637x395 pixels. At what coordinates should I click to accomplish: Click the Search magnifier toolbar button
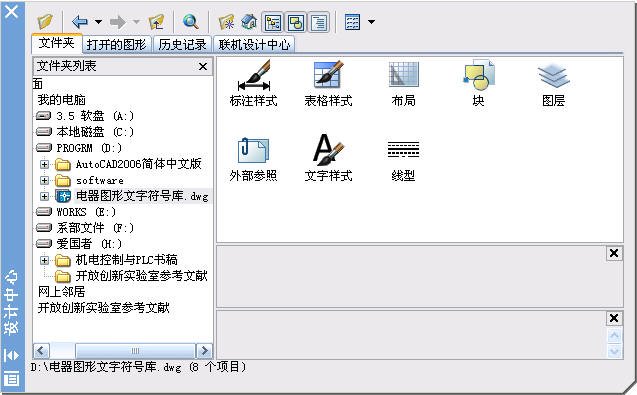point(191,22)
